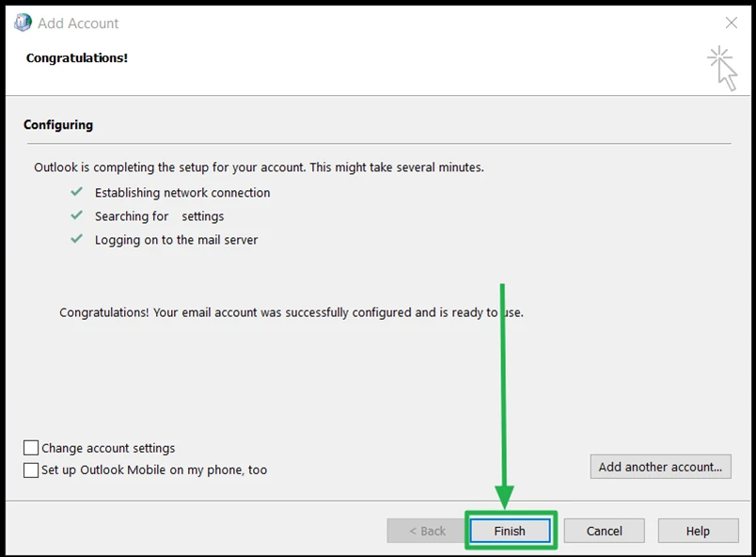Click the greyed-out Back button

[427, 531]
